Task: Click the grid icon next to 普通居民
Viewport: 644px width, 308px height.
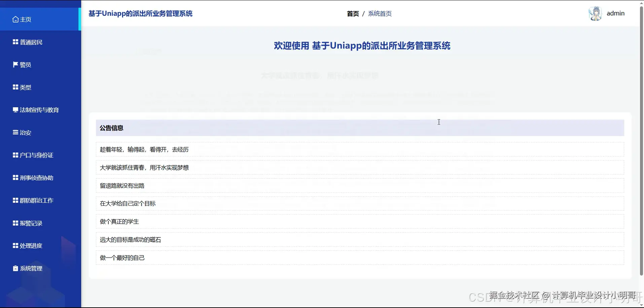Action: click(15, 42)
